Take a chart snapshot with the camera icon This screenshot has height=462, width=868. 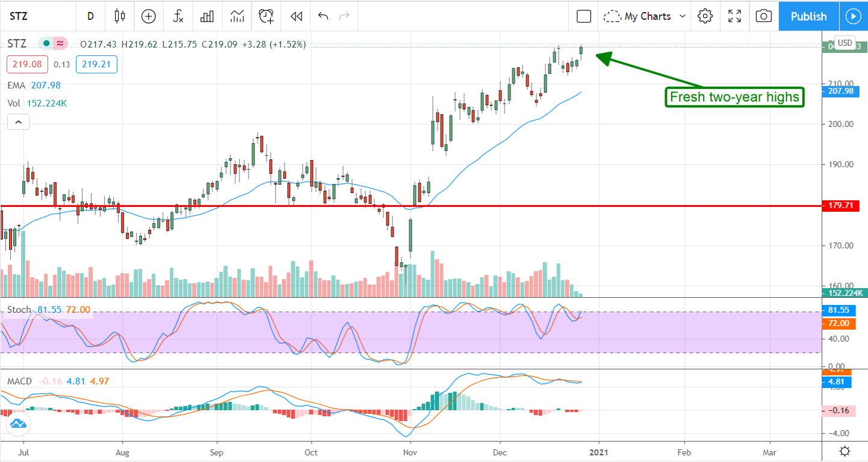point(763,16)
